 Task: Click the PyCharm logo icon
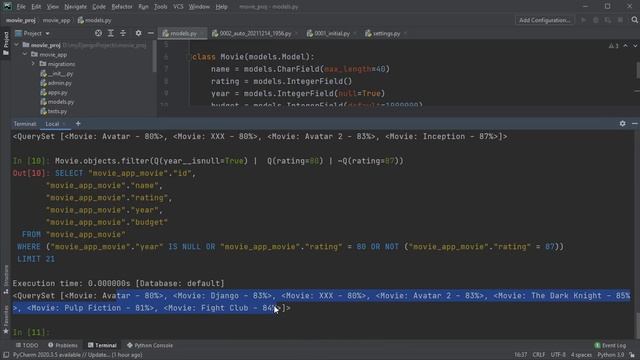pos(7,6)
